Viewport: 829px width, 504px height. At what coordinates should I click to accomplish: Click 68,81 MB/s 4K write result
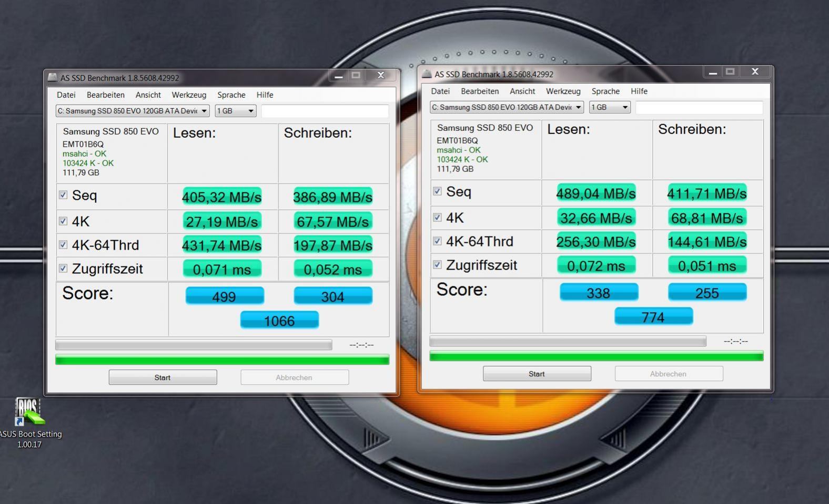(x=707, y=218)
